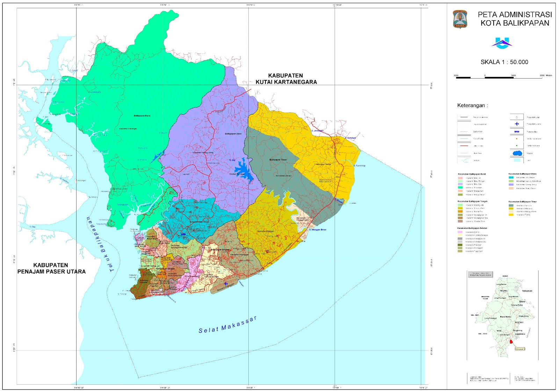
Task: Click the teal coastline line sample in the legend
Action: point(464,139)
